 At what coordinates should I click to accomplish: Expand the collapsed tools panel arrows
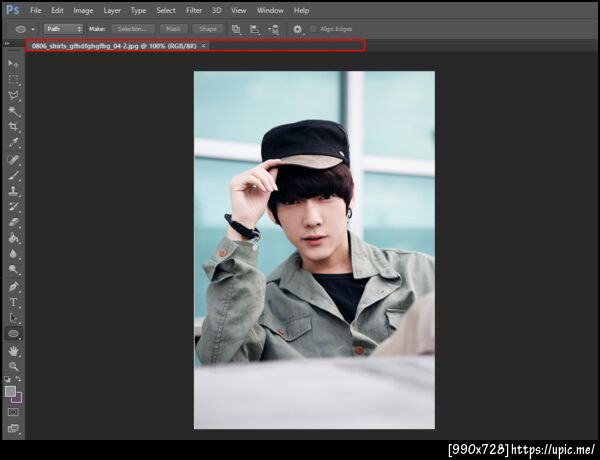(x=7, y=44)
